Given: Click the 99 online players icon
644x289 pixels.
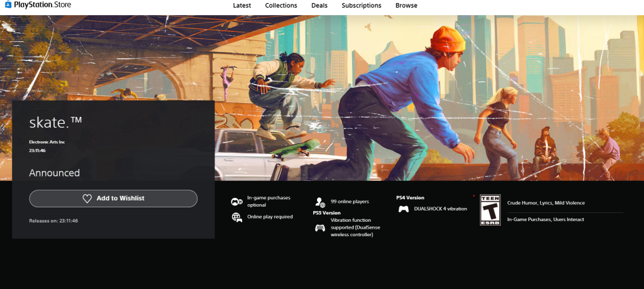Looking at the screenshot, I should pyautogui.click(x=320, y=202).
